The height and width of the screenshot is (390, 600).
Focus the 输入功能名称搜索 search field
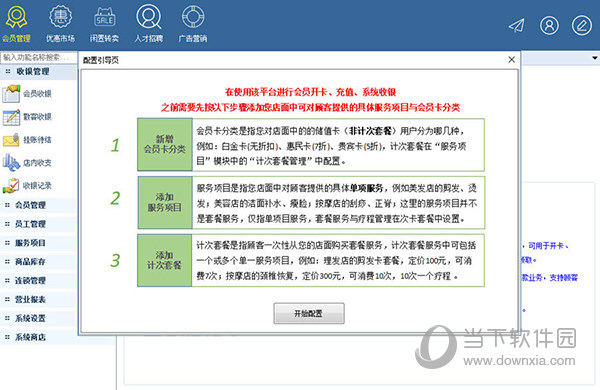pyautogui.click(x=38, y=57)
